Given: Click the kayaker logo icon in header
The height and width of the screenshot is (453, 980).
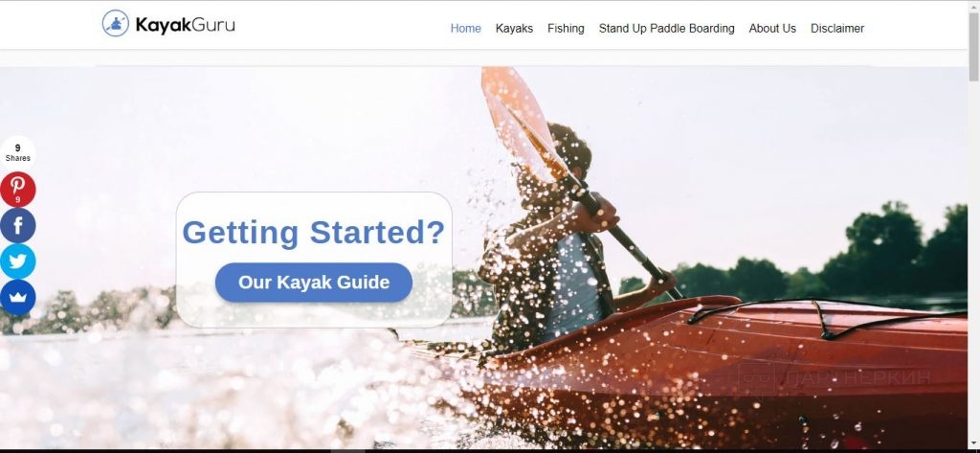Looking at the screenshot, I should click(x=116, y=23).
